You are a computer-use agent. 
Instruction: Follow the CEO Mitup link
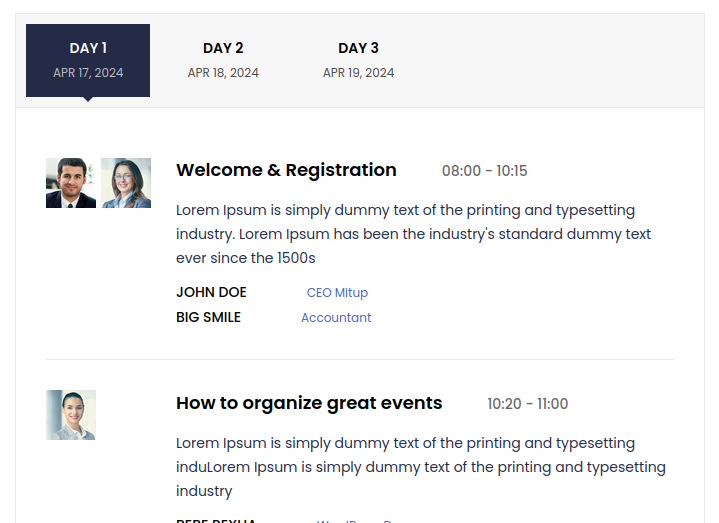pyautogui.click(x=337, y=293)
